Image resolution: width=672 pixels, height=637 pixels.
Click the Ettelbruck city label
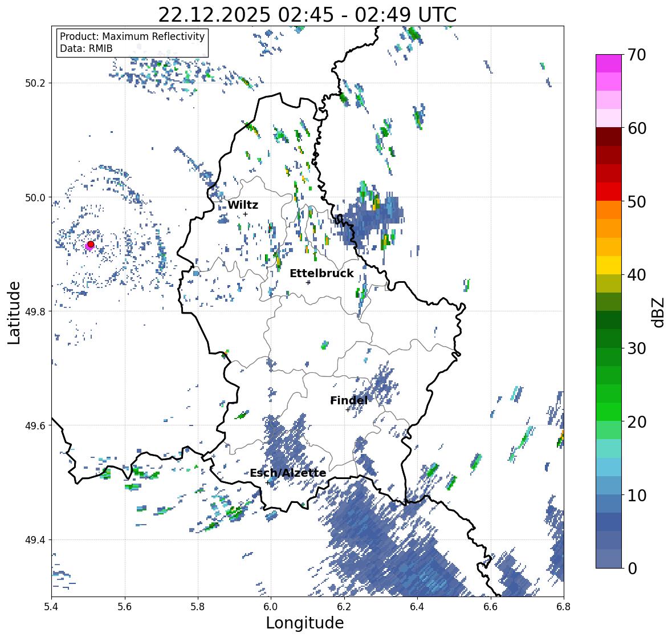coord(321,273)
